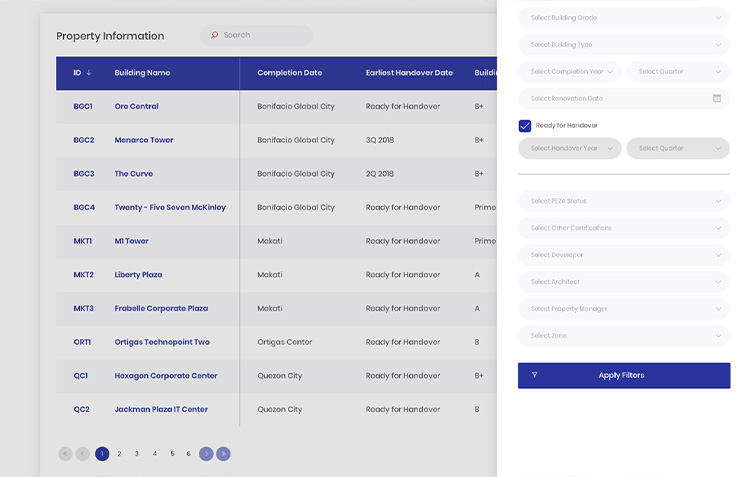
Task: Open Select Architect dropdown
Action: (x=623, y=282)
